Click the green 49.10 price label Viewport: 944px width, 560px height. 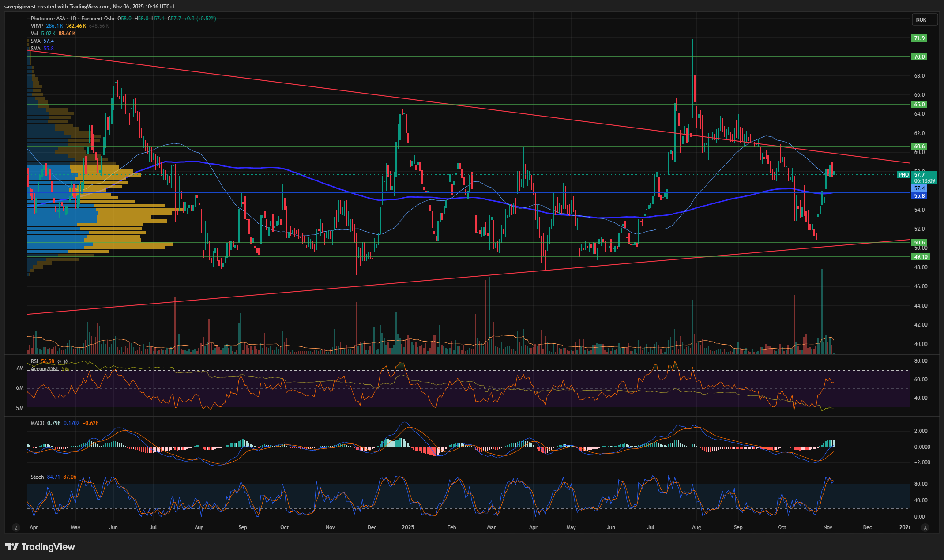coord(921,257)
